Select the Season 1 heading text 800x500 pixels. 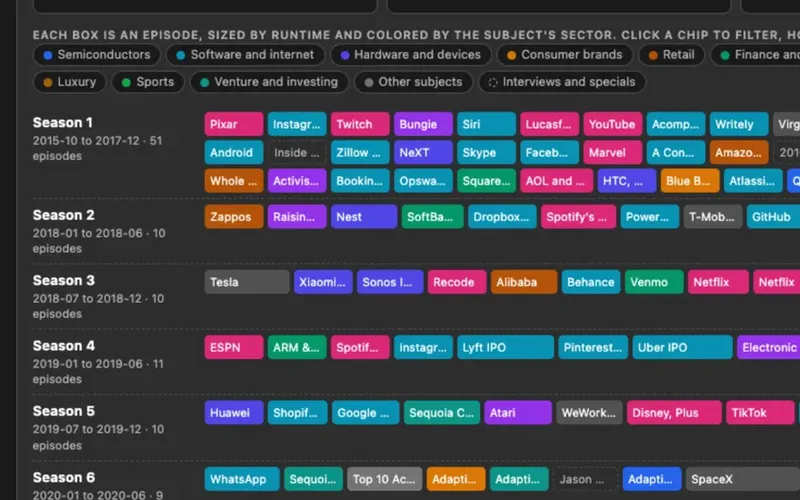pos(63,123)
